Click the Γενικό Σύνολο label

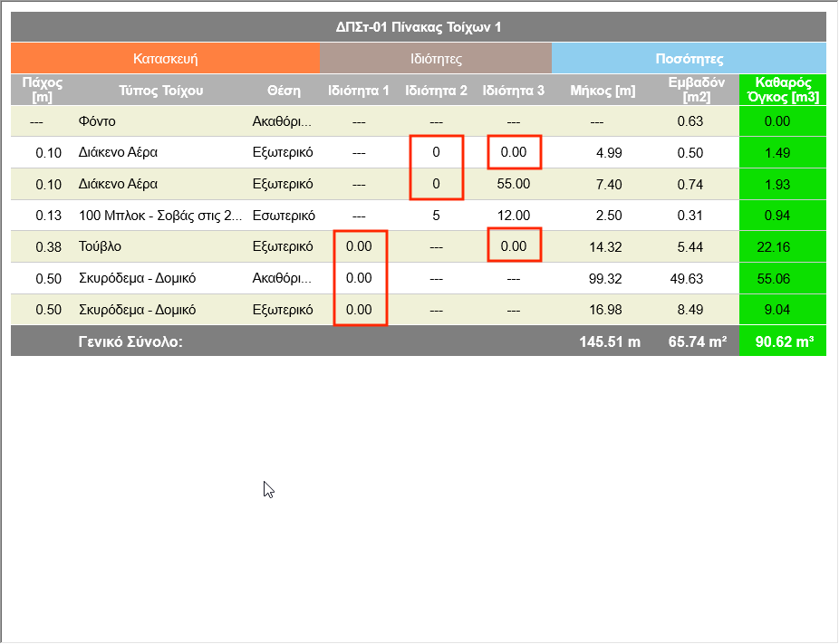(130, 341)
